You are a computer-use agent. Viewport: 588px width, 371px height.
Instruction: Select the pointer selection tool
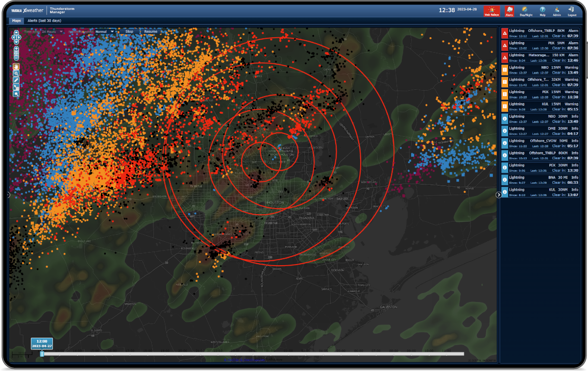[16, 87]
